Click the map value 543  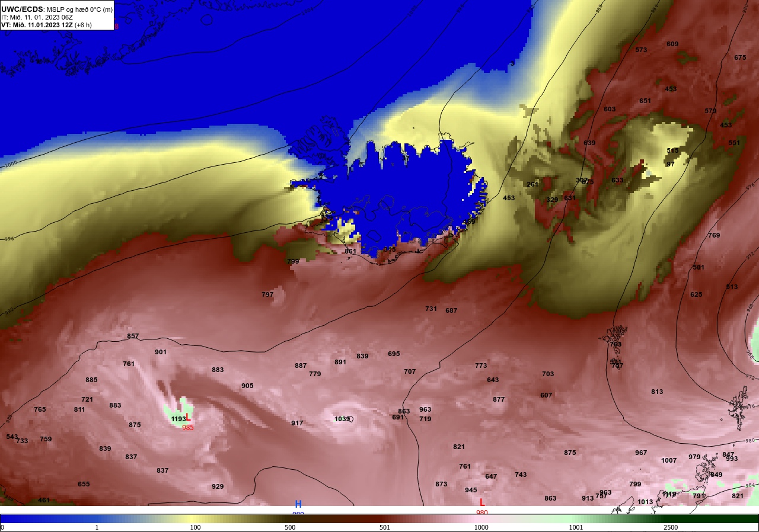[12, 437]
